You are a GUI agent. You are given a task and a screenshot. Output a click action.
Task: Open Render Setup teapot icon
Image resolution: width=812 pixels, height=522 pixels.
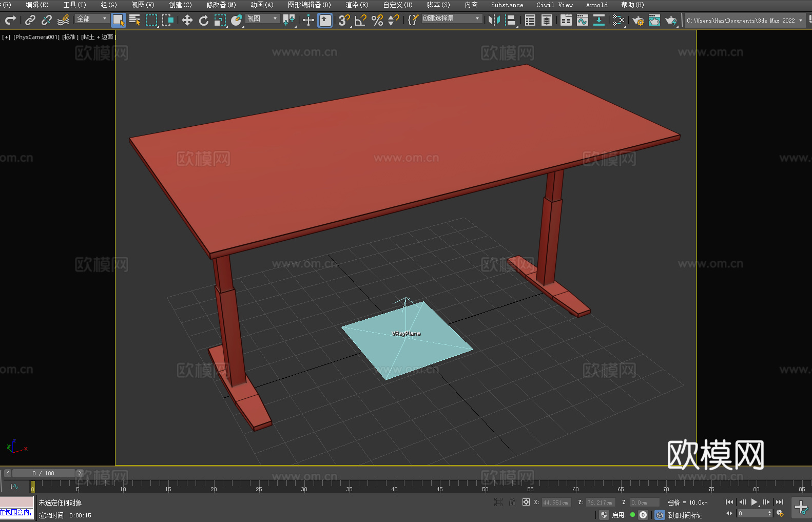(x=638, y=20)
